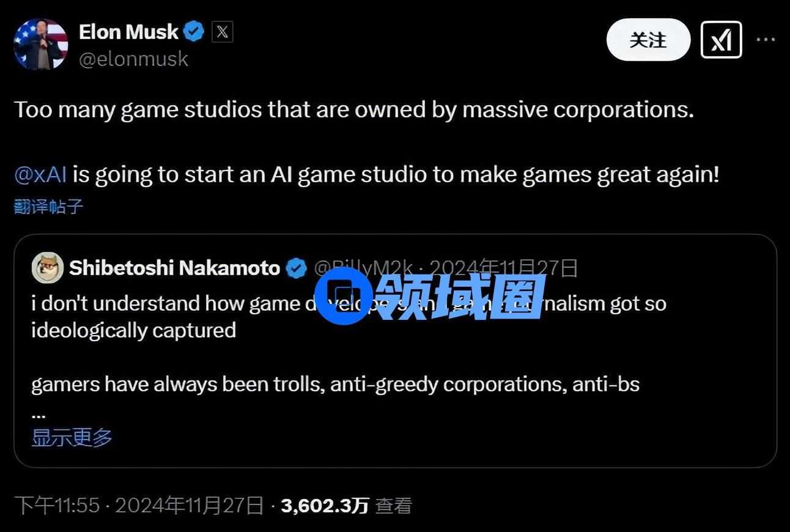Click the blue verified badge beside Elon Musk
The width and height of the screenshot is (790, 532).
point(194,32)
